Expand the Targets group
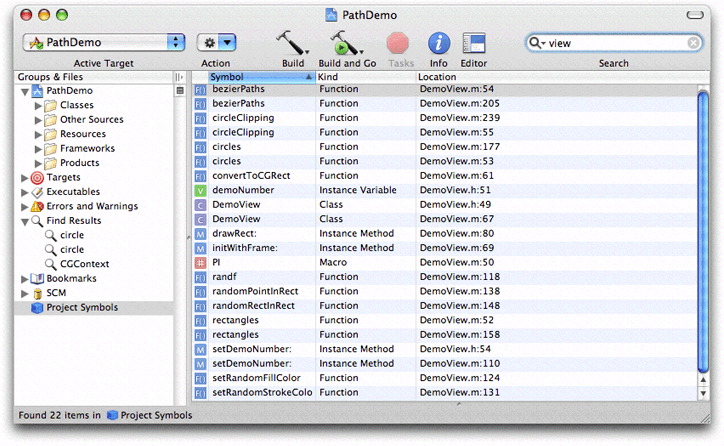The width and height of the screenshot is (724, 446). 23,177
